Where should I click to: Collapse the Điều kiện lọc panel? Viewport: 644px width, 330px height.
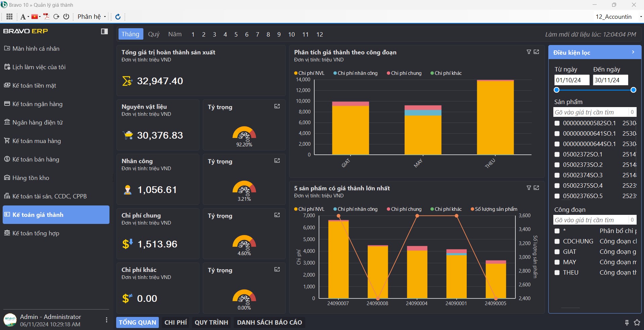(633, 52)
